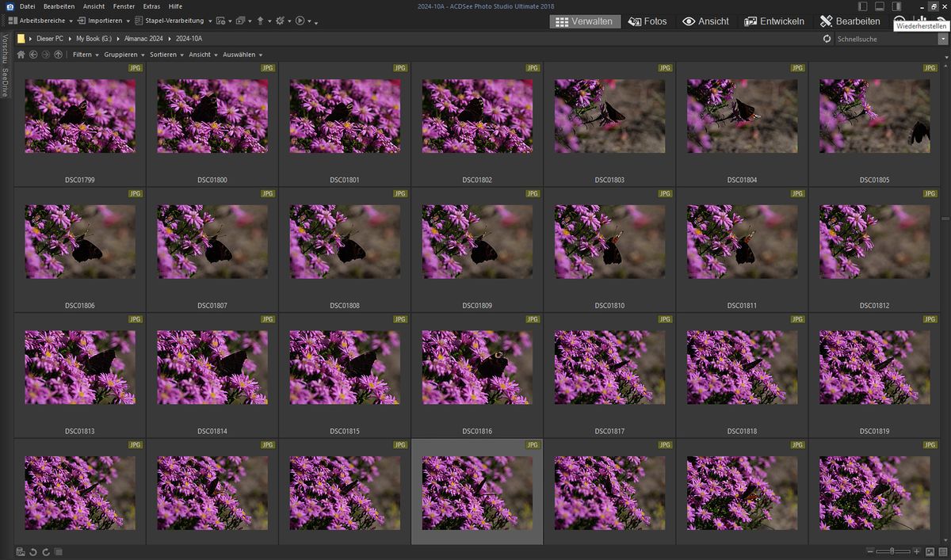Image resolution: width=951 pixels, height=560 pixels.
Task: Open the Filtern dropdown
Action: [82, 55]
